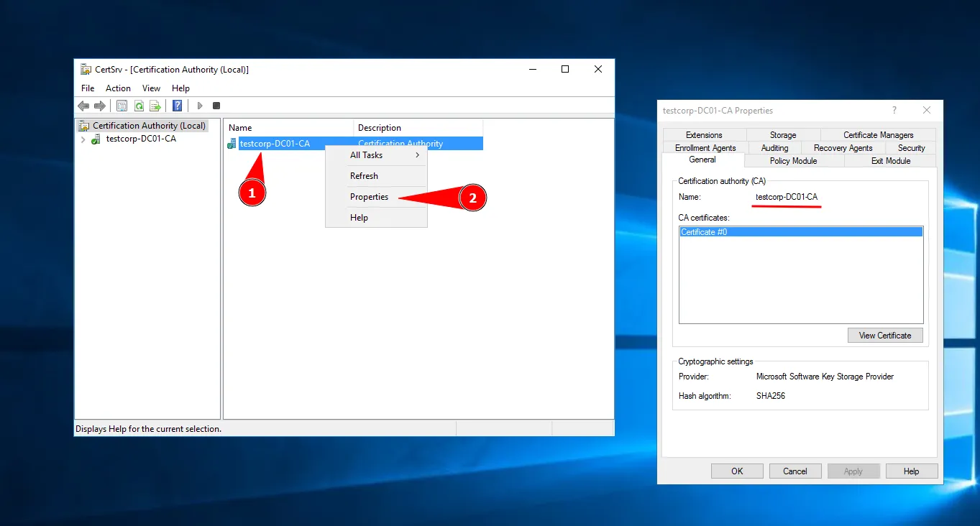Click the Export List toolbar icon
Screen dimensions: 980x526
coord(155,106)
